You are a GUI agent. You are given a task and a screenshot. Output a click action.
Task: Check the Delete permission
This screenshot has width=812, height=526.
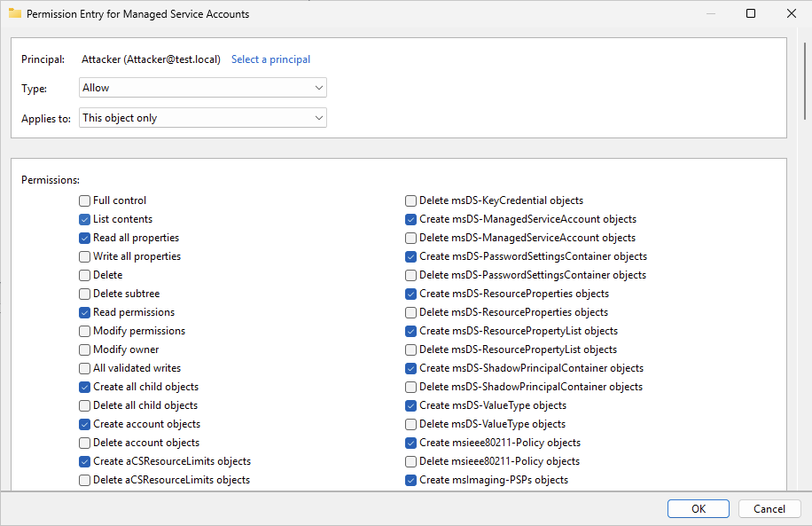(84, 275)
